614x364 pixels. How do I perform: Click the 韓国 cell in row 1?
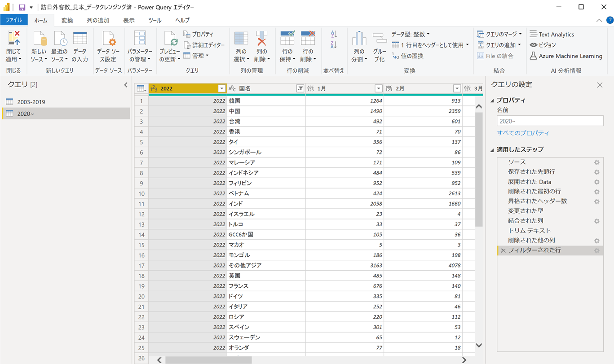coord(266,101)
